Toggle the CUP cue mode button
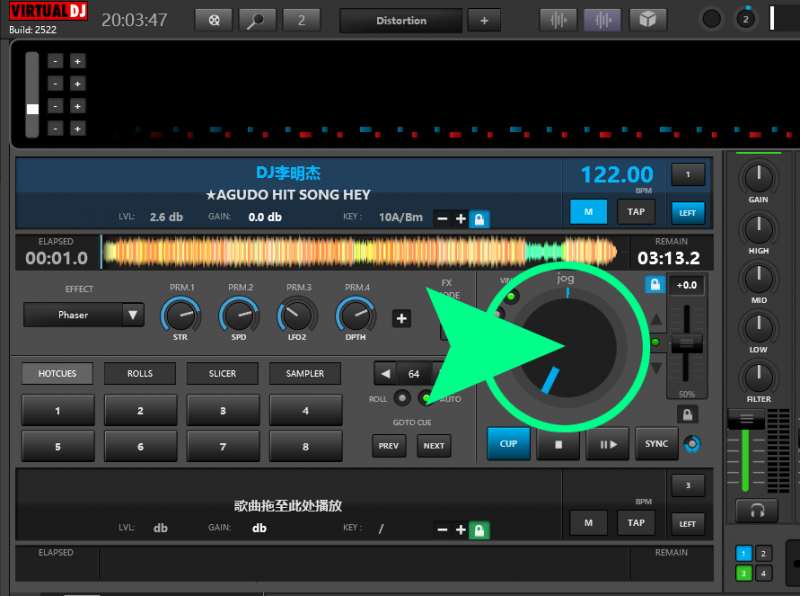This screenshot has width=800, height=596. coord(508,444)
